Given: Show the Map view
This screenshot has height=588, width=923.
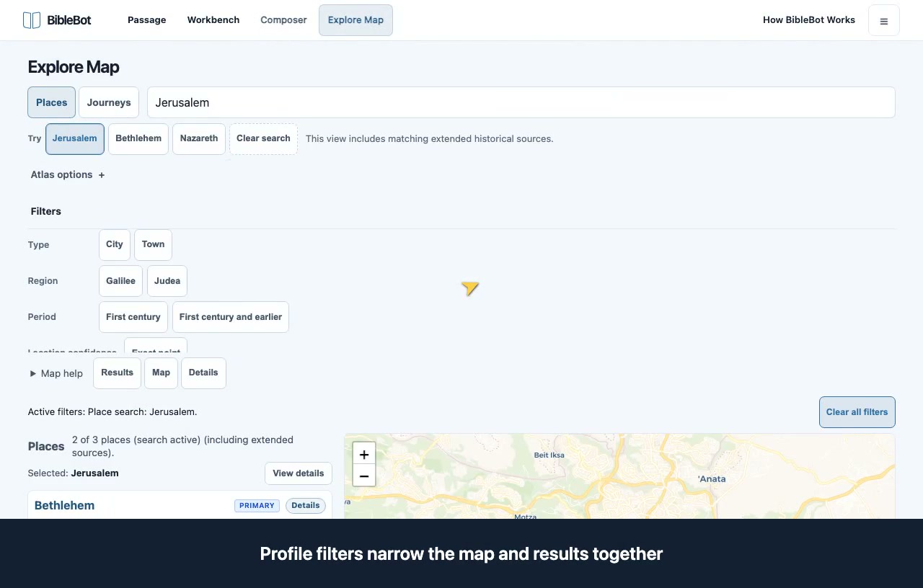Looking at the screenshot, I should 162,373.
